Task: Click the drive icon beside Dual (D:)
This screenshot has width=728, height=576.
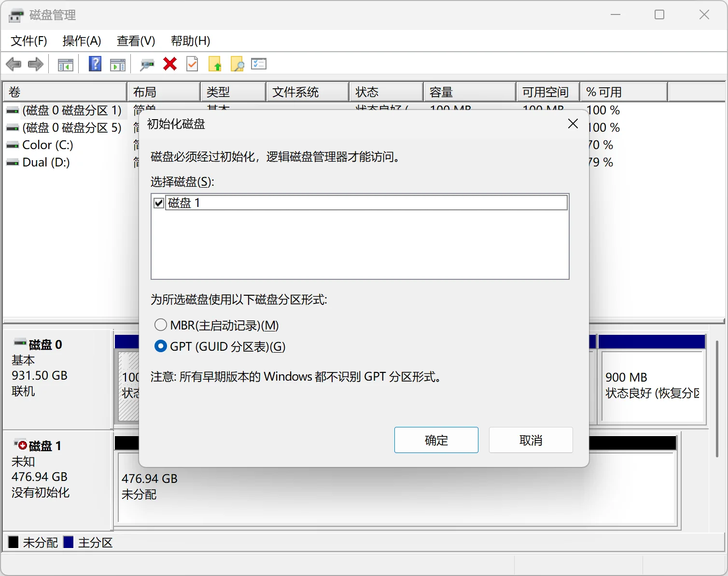Action: 13,163
